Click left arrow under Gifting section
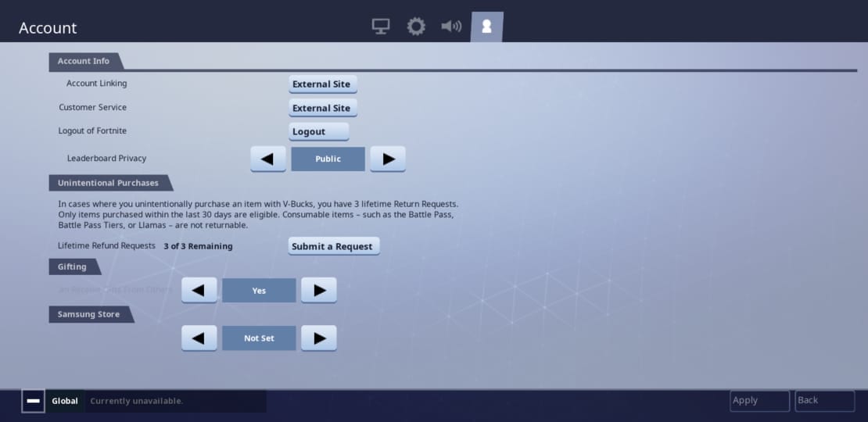Screen dimensions: 868x422 (x=199, y=290)
